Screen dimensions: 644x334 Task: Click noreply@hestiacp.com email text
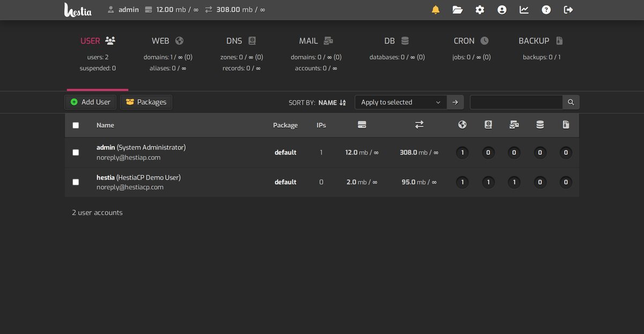coord(130,187)
